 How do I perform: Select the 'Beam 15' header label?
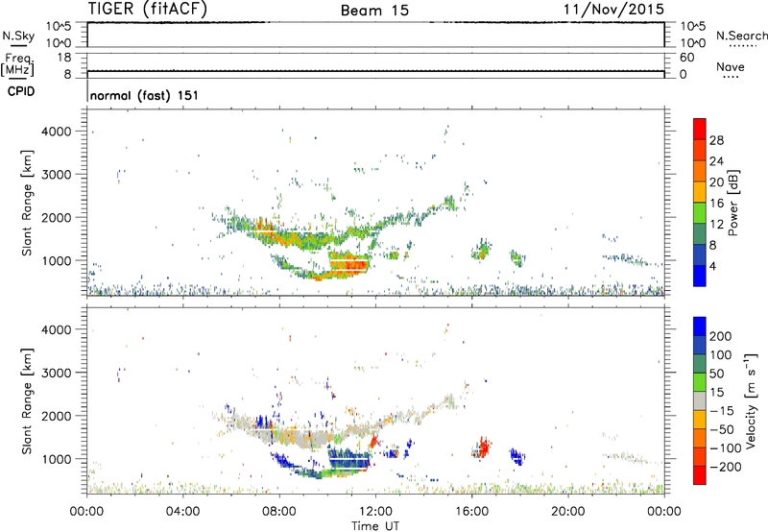tap(374, 11)
